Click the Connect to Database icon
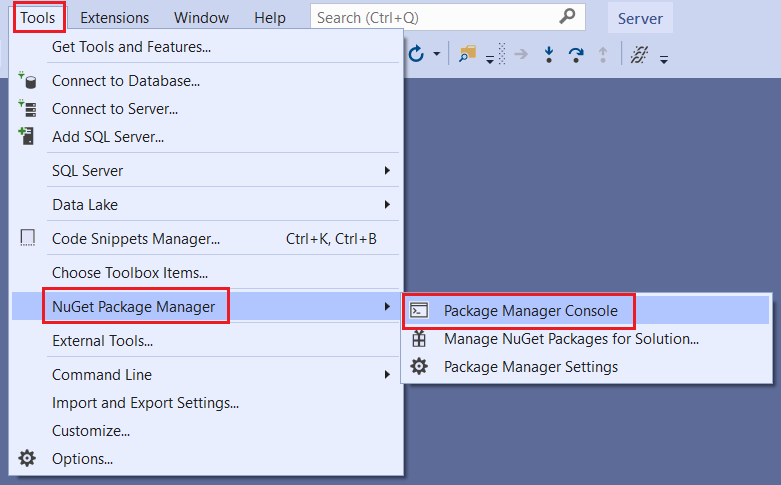This screenshot has height=485, width=781. tap(28, 81)
